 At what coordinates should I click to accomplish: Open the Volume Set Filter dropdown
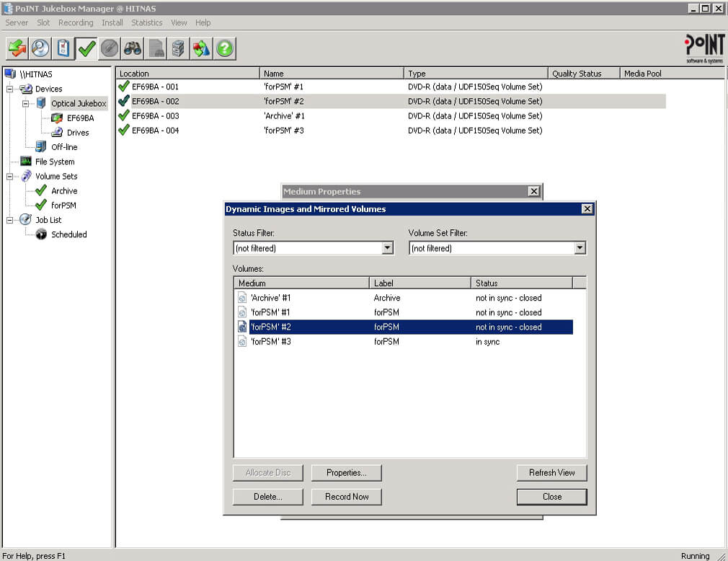click(x=580, y=248)
